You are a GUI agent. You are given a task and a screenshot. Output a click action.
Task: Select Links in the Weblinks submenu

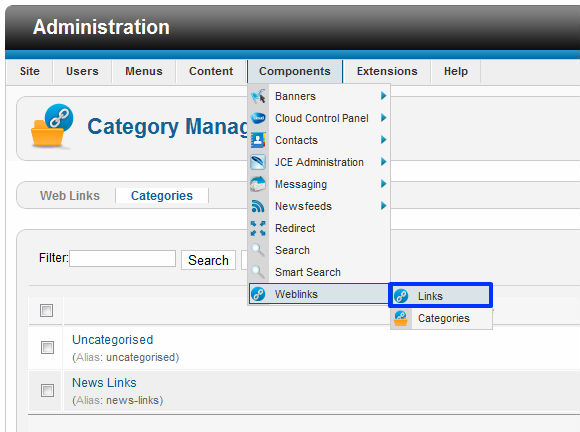(x=441, y=296)
